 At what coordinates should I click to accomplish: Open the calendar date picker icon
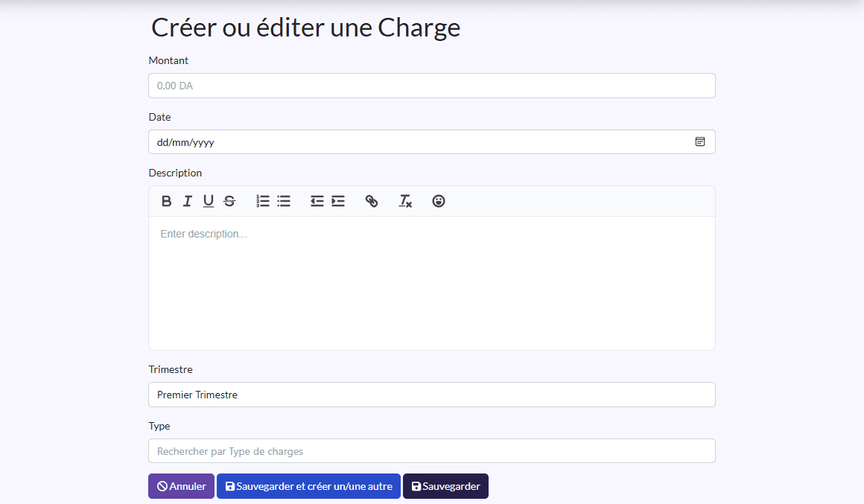pos(700,141)
